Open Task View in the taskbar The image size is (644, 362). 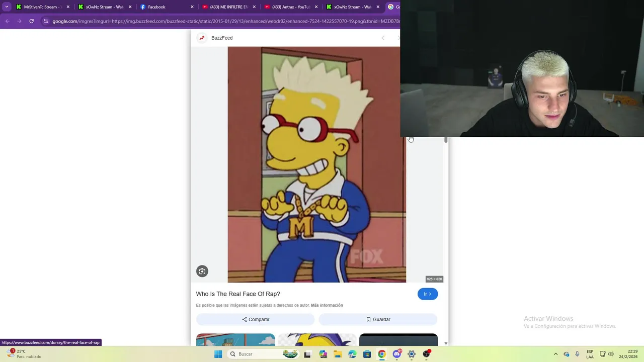click(x=307, y=354)
